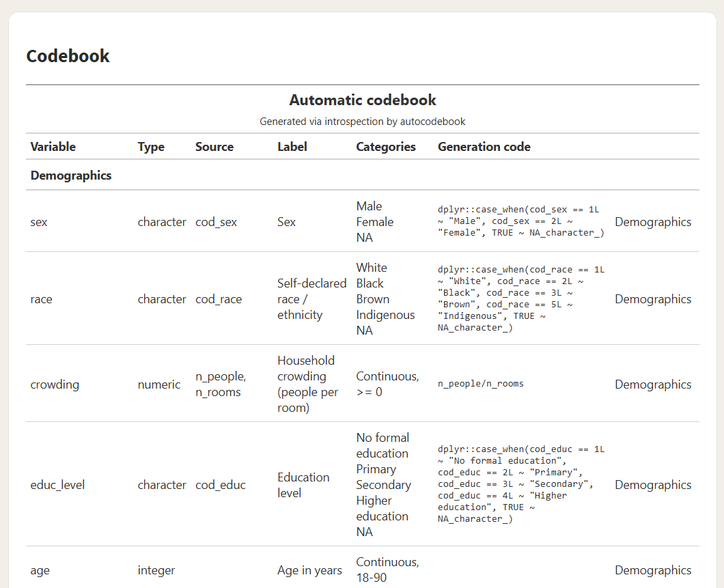This screenshot has height=588, width=724.
Task: Click the 'Continuous, >= 0' categories cell
Action: (387, 384)
